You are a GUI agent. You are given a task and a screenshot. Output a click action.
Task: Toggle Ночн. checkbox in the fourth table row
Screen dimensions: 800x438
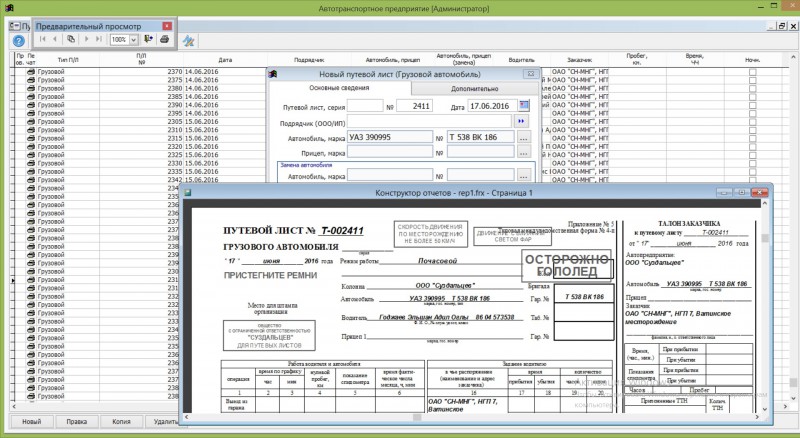(x=753, y=97)
